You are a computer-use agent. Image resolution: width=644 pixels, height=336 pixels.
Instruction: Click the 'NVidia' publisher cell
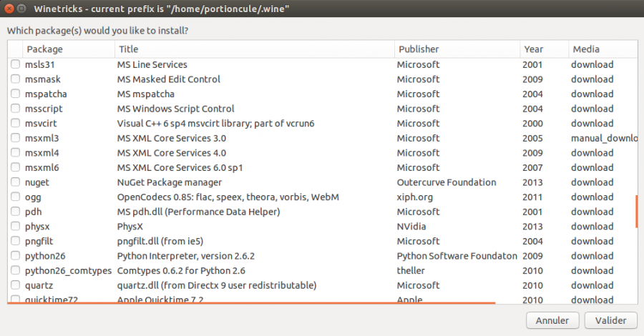[x=411, y=227]
